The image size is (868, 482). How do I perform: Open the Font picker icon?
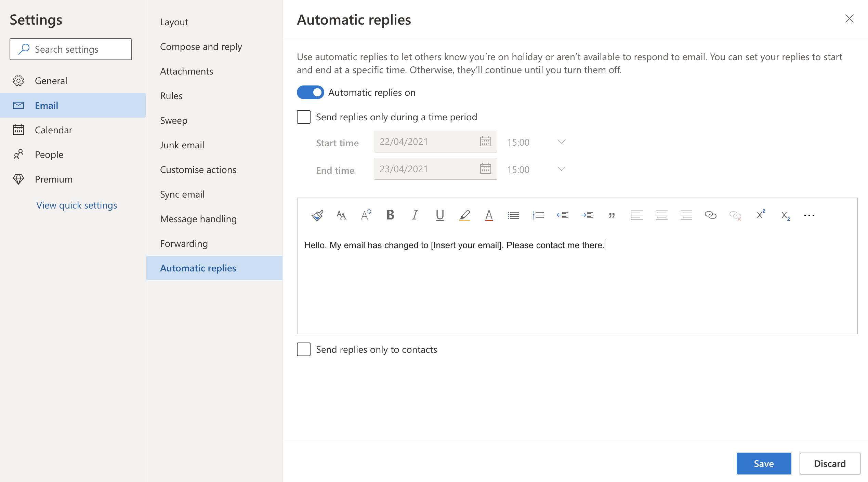click(341, 215)
